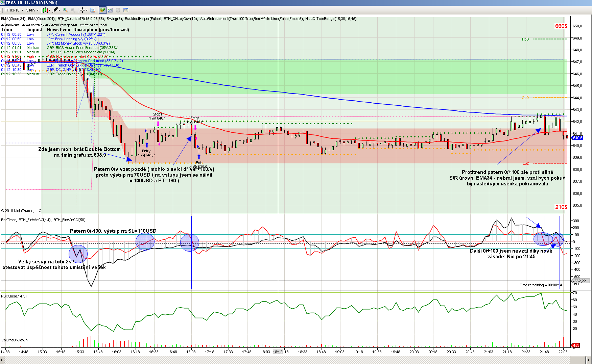Click the 'Patern 0/v vzat pozdě' annotation
592x364 pixels.
pyautogui.click(x=154, y=175)
